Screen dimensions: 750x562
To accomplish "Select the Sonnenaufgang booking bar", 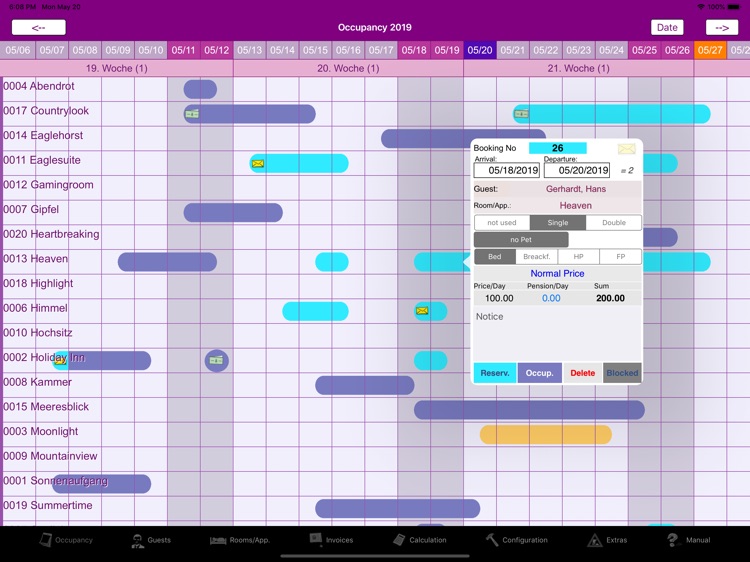I will point(101,484).
